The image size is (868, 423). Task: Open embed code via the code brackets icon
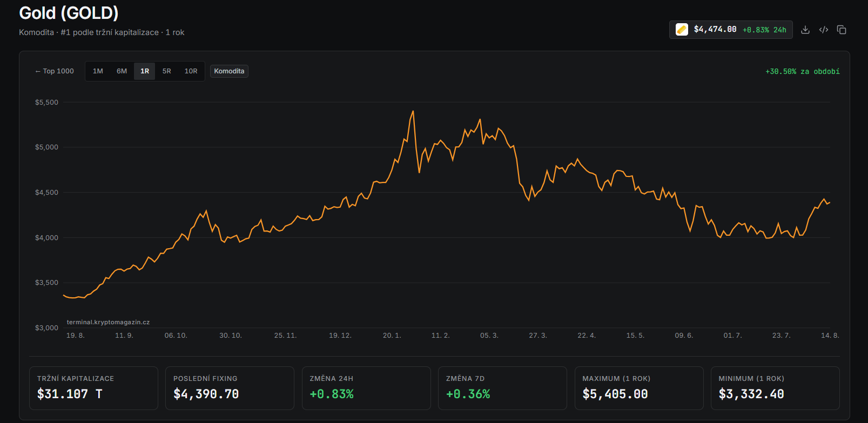pos(824,30)
